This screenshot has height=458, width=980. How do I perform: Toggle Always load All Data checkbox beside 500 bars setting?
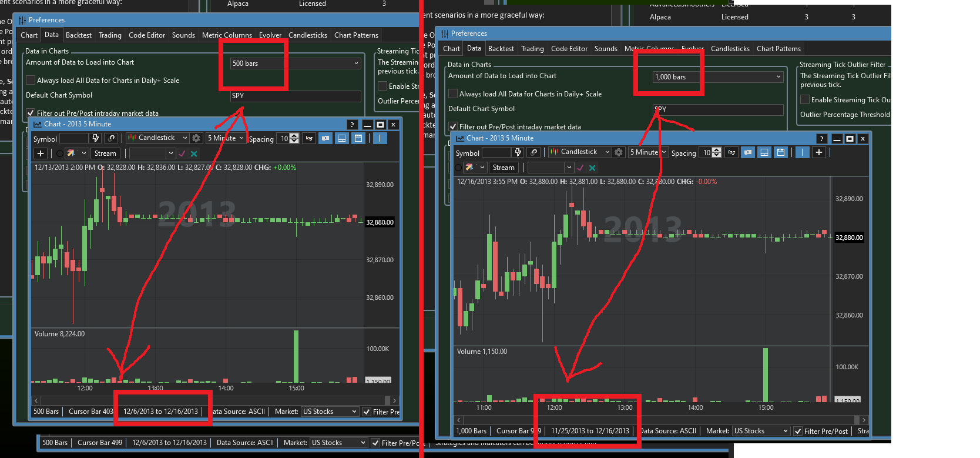(x=31, y=80)
